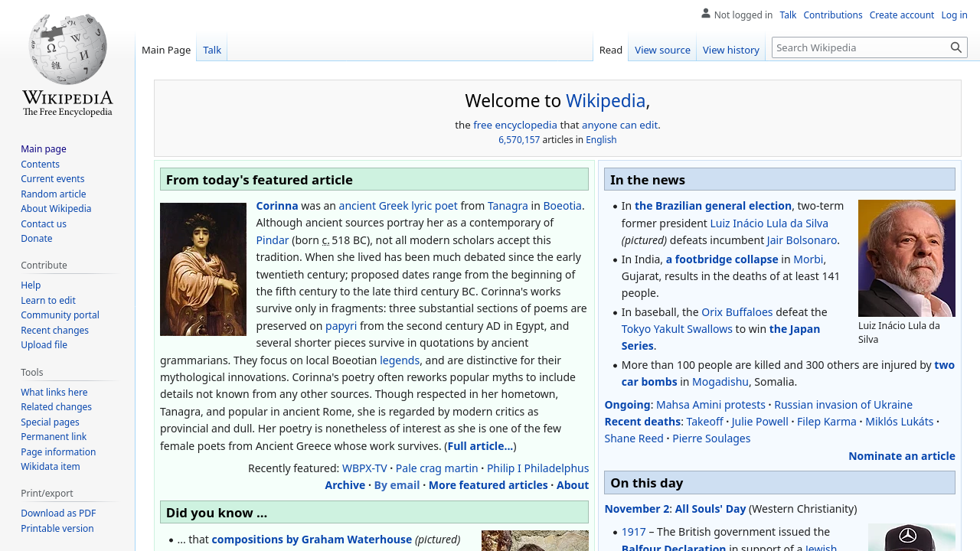Click Russian invasion of Ukraine link
The height and width of the screenshot is (551, 980).
pyautogui.click(x=843, y=404)
